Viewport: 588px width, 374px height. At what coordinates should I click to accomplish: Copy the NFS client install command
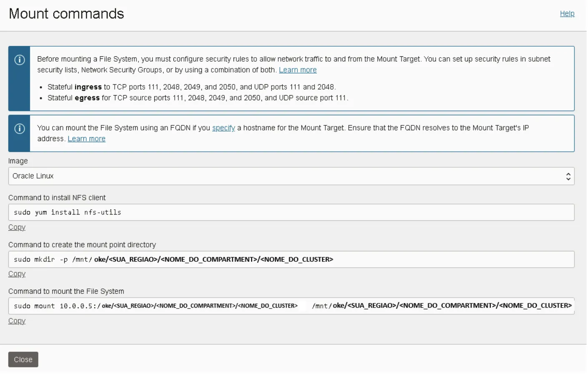17,227
